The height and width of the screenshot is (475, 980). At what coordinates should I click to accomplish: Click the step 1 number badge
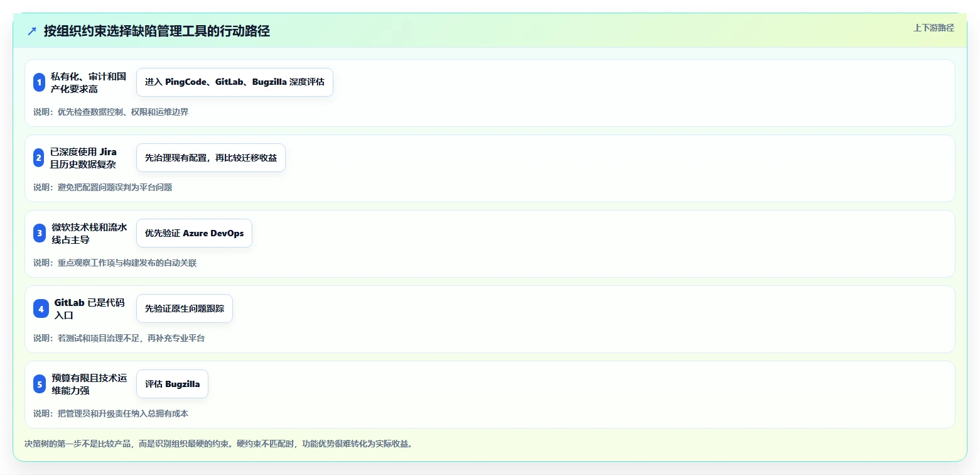pyautogui.click(x=39, y=82)
